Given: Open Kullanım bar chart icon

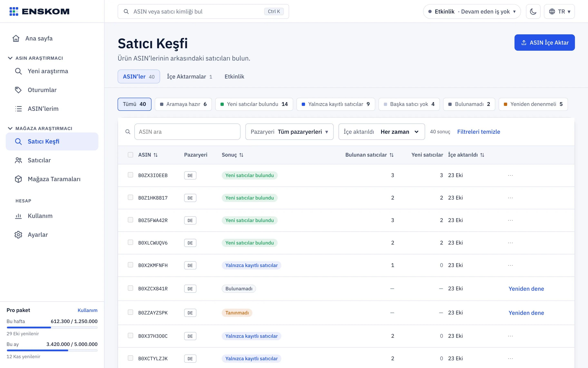Looking at the screenshot, I should pyautogui.click(x=18, y=216).
